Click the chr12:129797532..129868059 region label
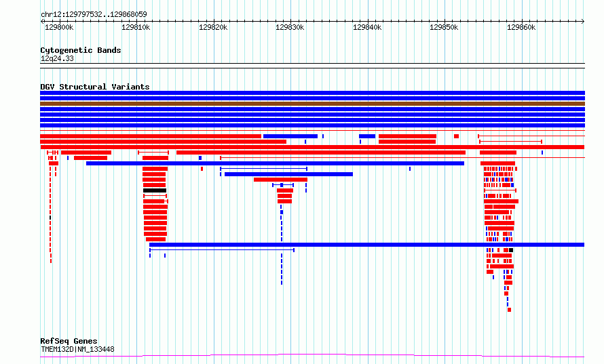 click(x=94, y=15)
